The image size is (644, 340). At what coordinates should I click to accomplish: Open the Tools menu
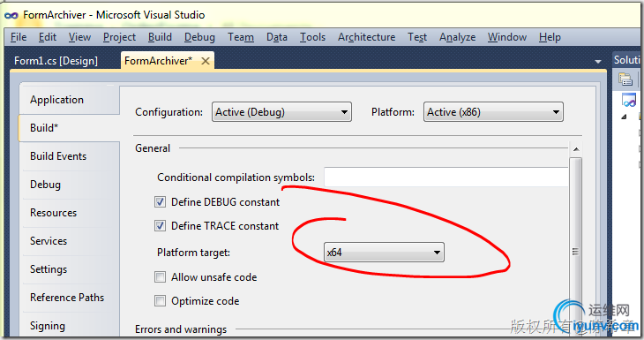click(312, 37)
